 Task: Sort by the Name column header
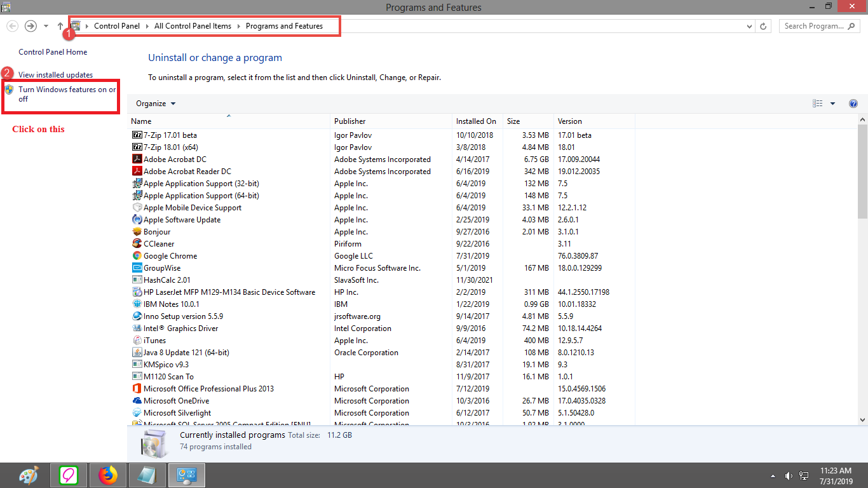tap(229, 121)
